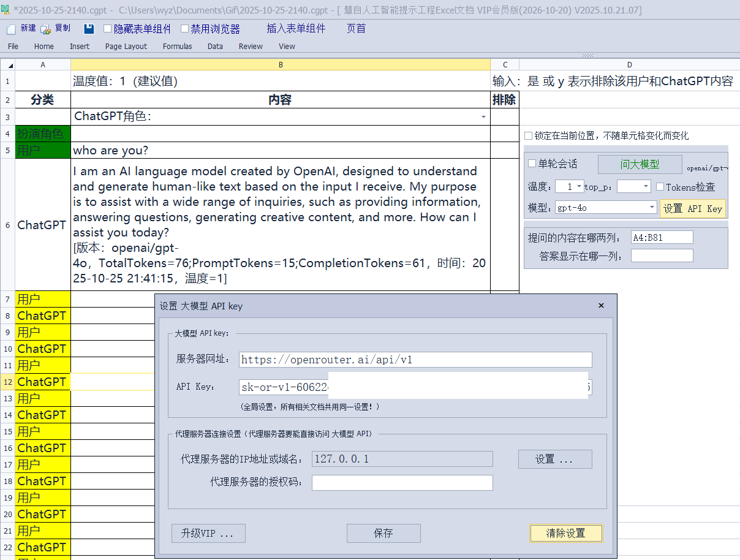Click the 服务器网址 URL input field
Viewport: 740px width, 560px height.
pos(415,360)
